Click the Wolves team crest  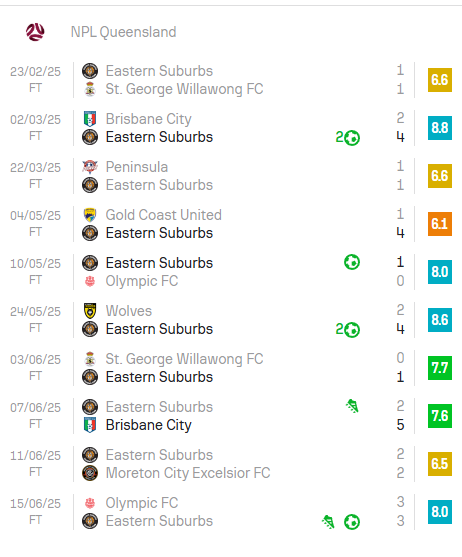coord(90,311)
